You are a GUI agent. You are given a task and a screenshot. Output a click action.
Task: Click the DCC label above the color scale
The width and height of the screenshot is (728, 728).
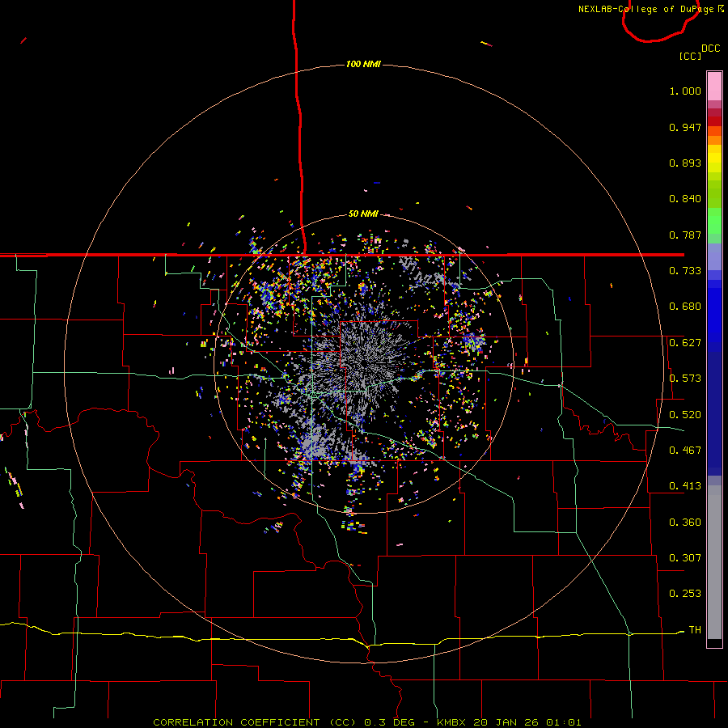(x=710, y=49)
